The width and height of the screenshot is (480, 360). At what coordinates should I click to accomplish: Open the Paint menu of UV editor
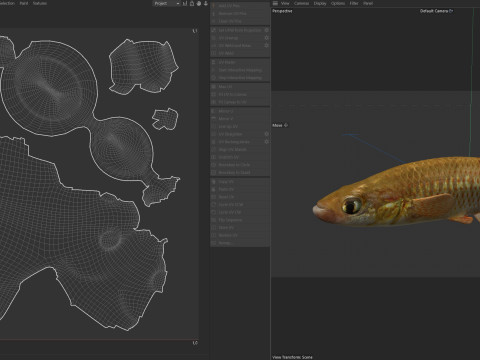coord(24,3)
